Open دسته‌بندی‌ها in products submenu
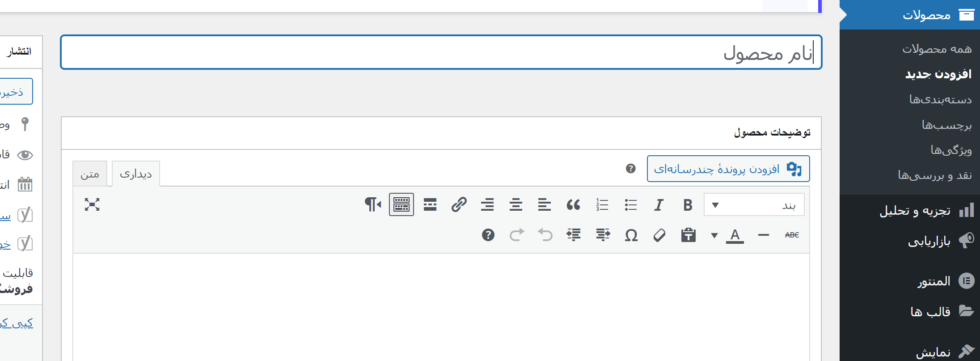 pos(940,99)
